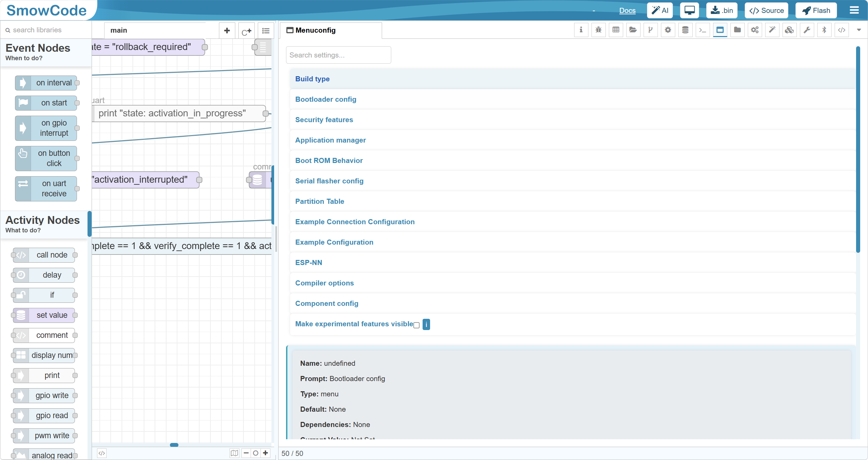Expand Bootloader config section
868x460 pixels.
tap(572, 99)
